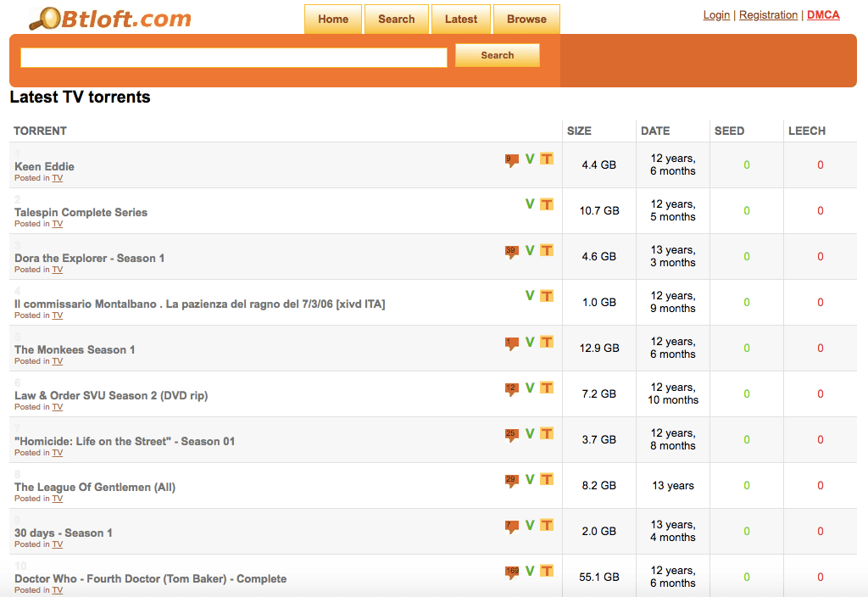Click the TV link under 30 days - Season 1
868x597 pixels.
pyautogui.click(x=58, y=544)
